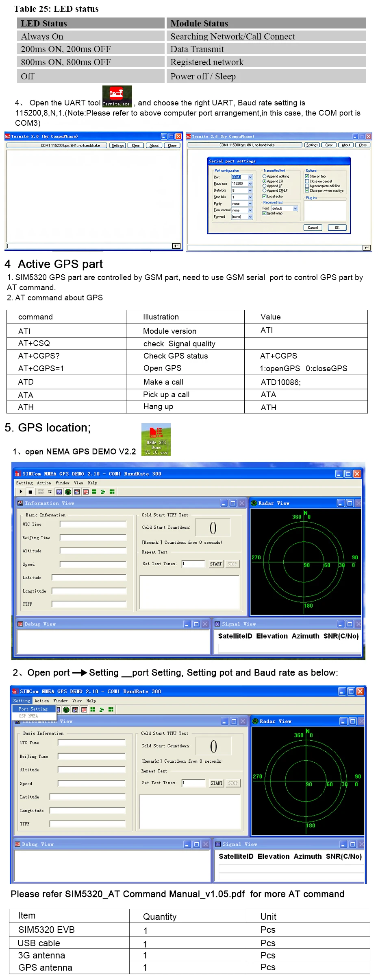Image resolution: width=378 pixels, height=980 pixels.
Task: Click the text input line in the empty Termite window
Action: (89, 246)
